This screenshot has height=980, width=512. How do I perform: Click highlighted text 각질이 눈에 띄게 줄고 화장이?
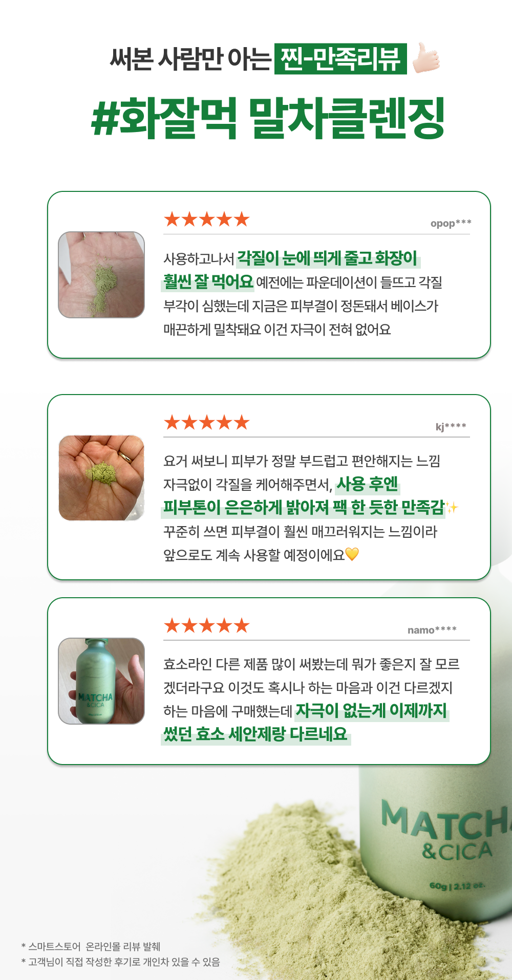pyautogui.click(x=328, y=258)
